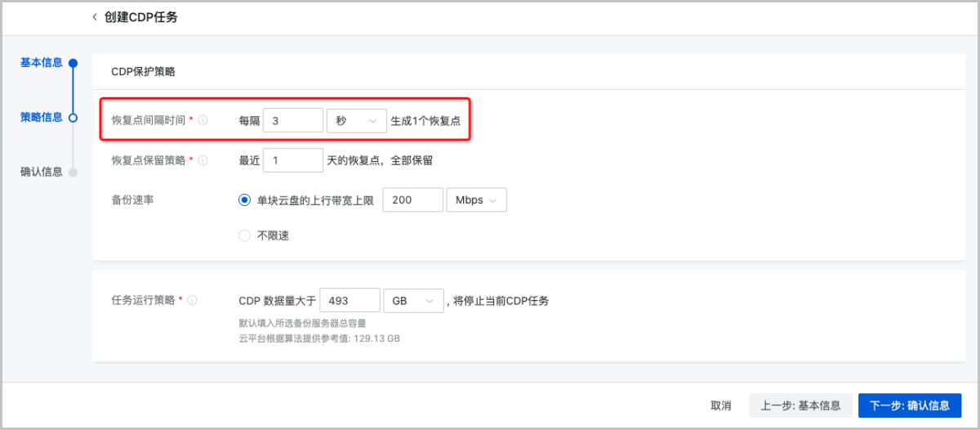Go to 基本信息 step in sidebar
Viewport: 980px width, 430px height.
click(41, 63)
